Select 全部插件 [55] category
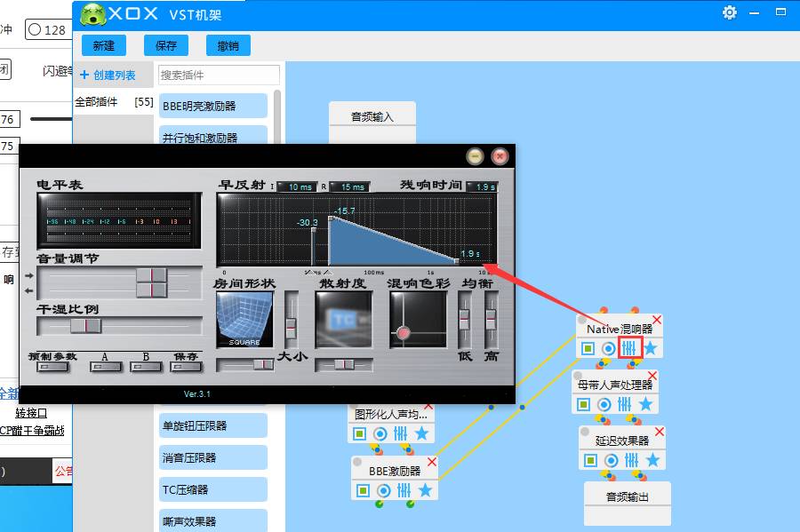The image size is (800, 532). tap(114, 102)
